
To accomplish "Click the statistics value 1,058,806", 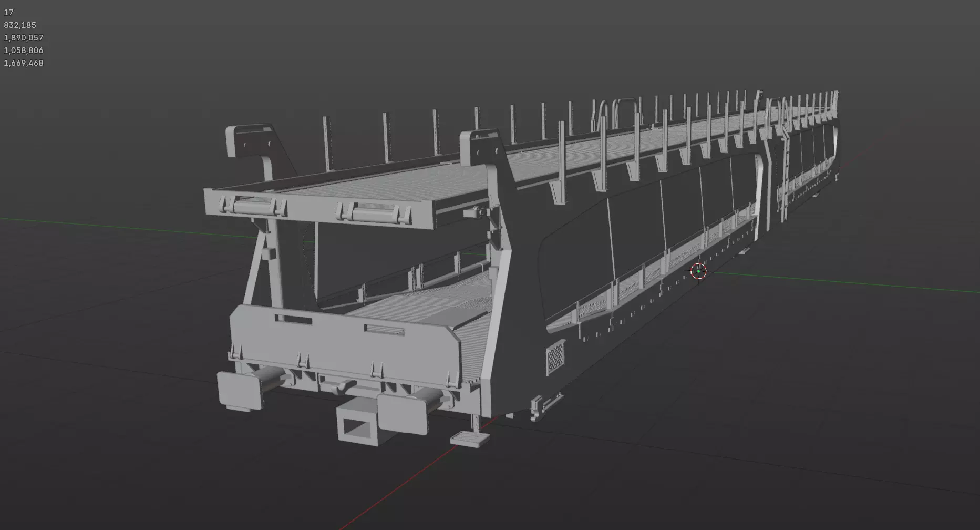I will pyautogui.click(x=24, y=50).
